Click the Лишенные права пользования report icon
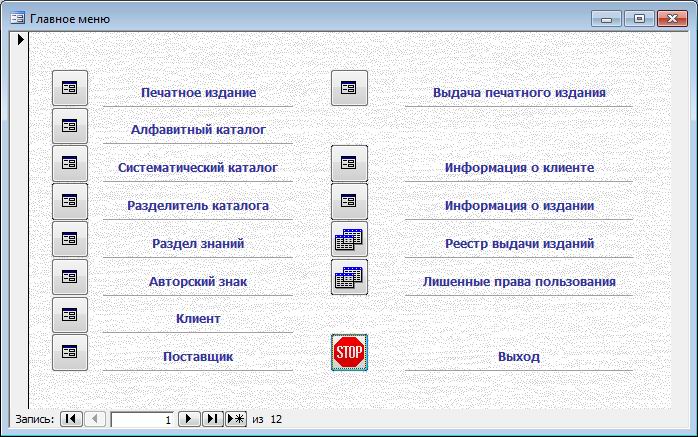The width and height of the screenshot is (698, 437). click(x=349, y=277)
